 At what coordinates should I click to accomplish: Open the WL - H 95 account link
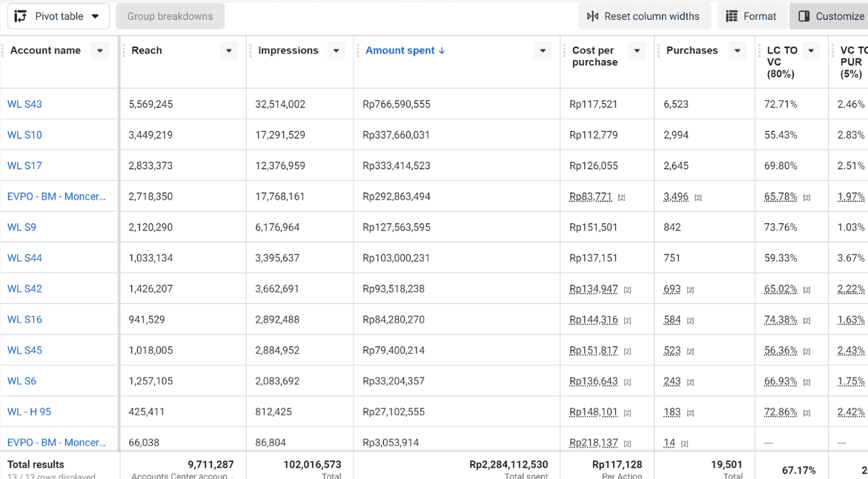pyautogui.click(x=30, y=412)
